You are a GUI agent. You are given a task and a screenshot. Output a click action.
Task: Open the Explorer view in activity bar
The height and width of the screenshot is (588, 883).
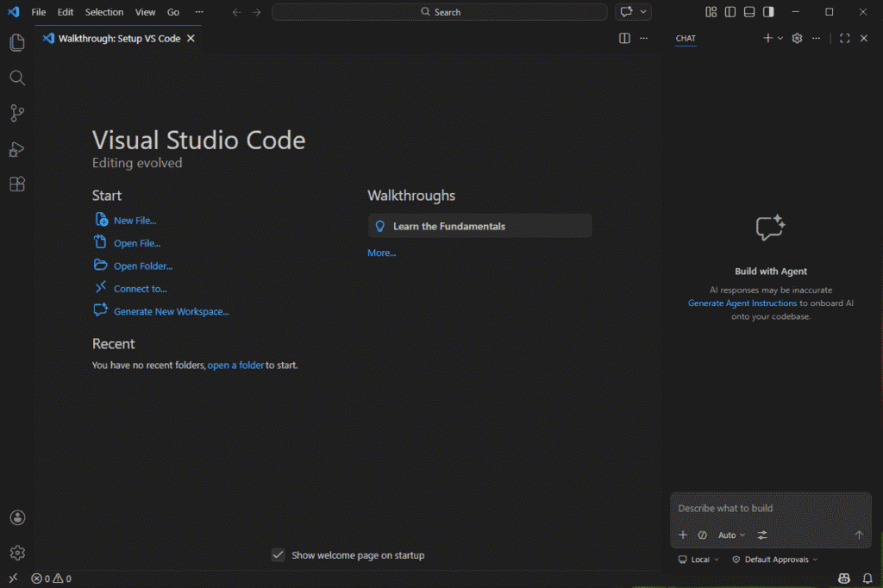point(16,42)
